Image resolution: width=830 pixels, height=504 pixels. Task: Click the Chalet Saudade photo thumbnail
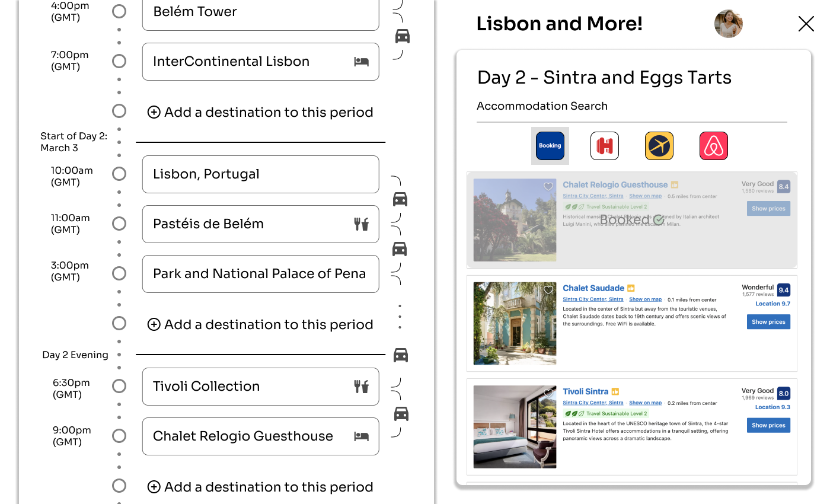(515, 323)
